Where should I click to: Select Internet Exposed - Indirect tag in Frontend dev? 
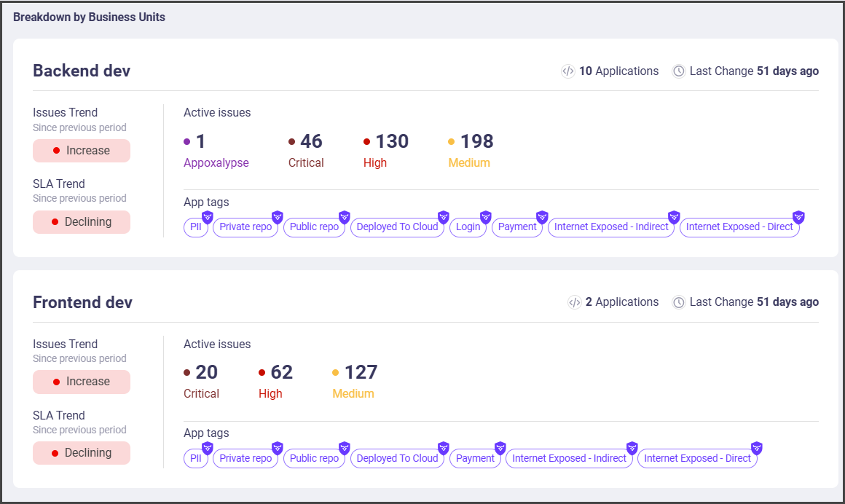(x=569, y=459)
